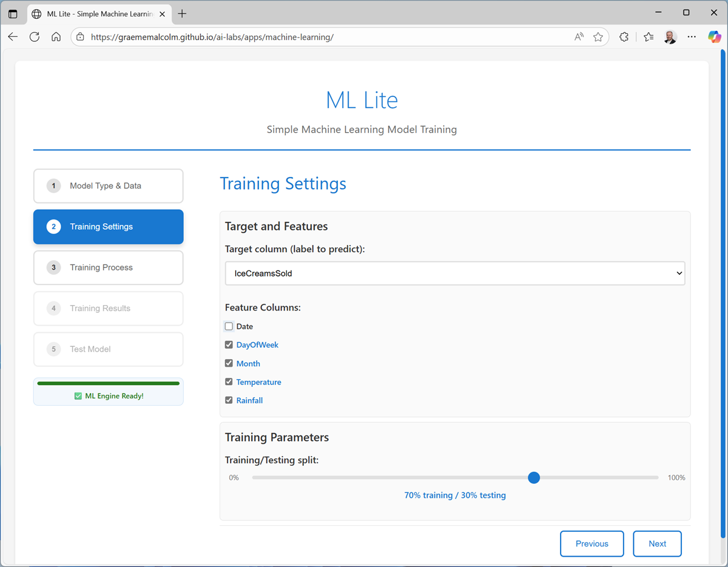
Task: Adjust the Training/Testing split slider handle
Action: click(x=534, y=477)
